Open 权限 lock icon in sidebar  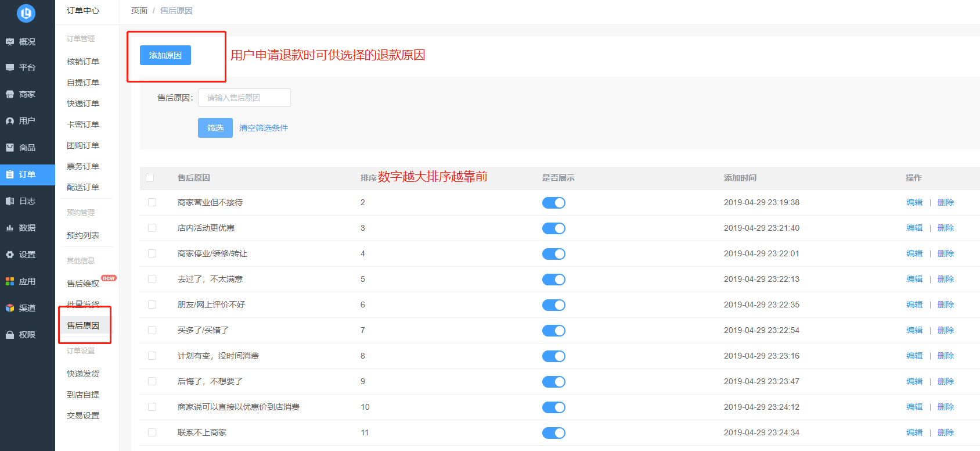(x=10, y=335)
